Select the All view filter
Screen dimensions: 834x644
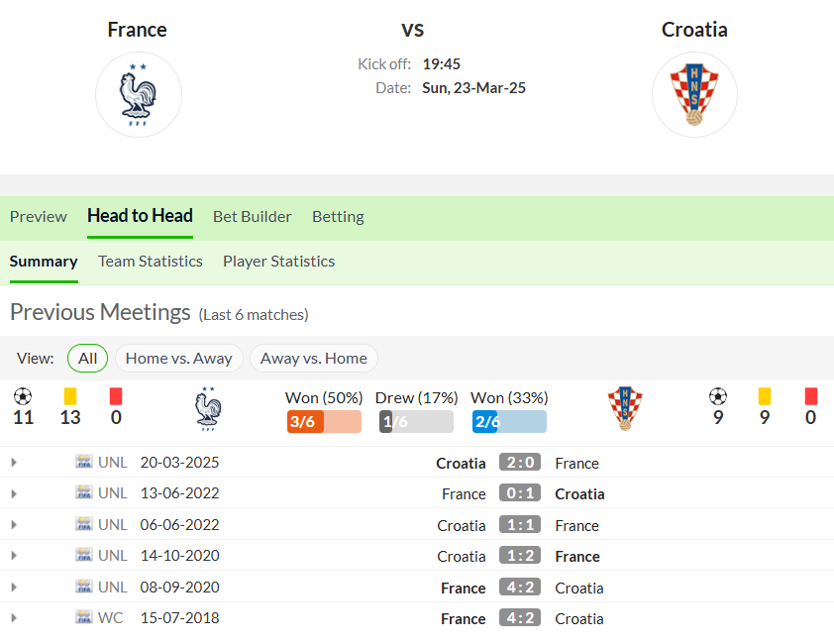tap(88, 359)
